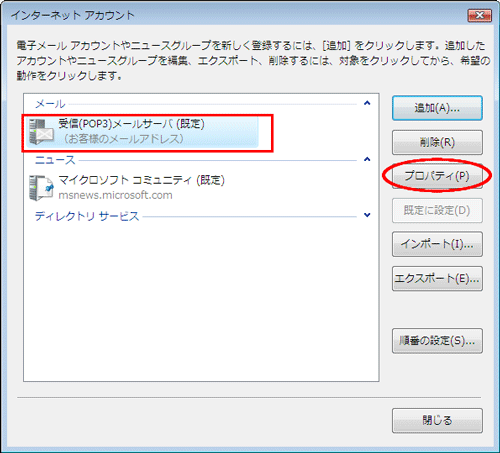Close the インターネット アカウント dialog window
This screenshot has width=500, height=453.
click(x=480, y=15)
